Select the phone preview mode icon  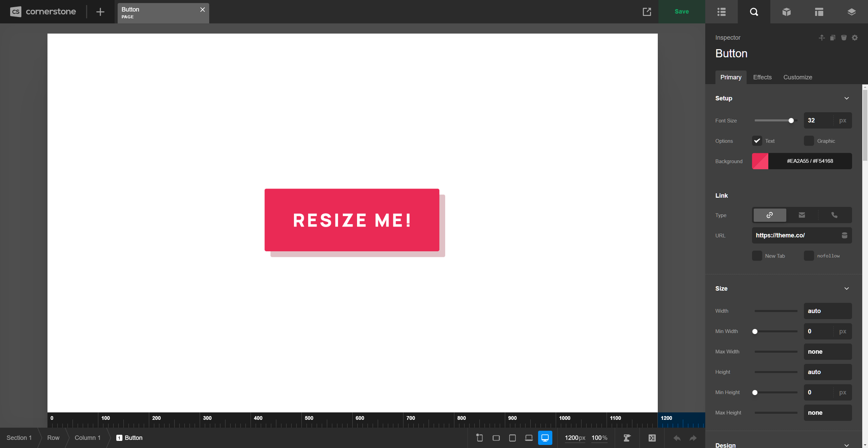pyautogui.click(x=479, y=437)
